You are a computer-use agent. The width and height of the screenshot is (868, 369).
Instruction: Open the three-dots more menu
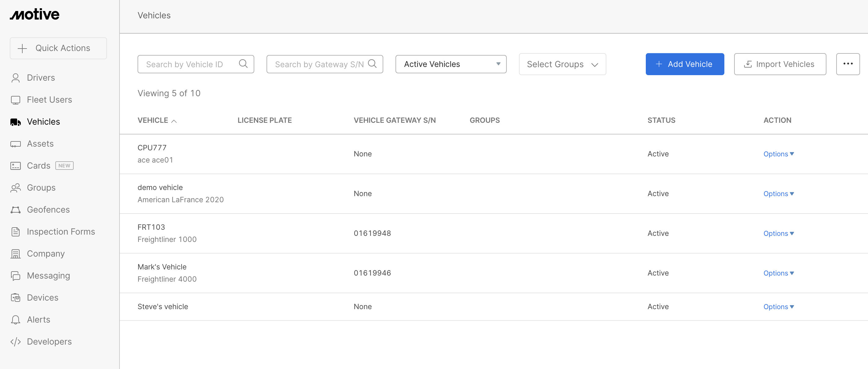point(848,64)
